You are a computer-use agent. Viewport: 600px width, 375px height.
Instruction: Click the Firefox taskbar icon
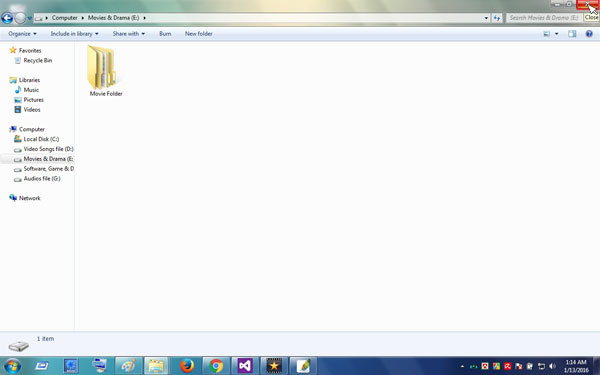pos(187,366)
